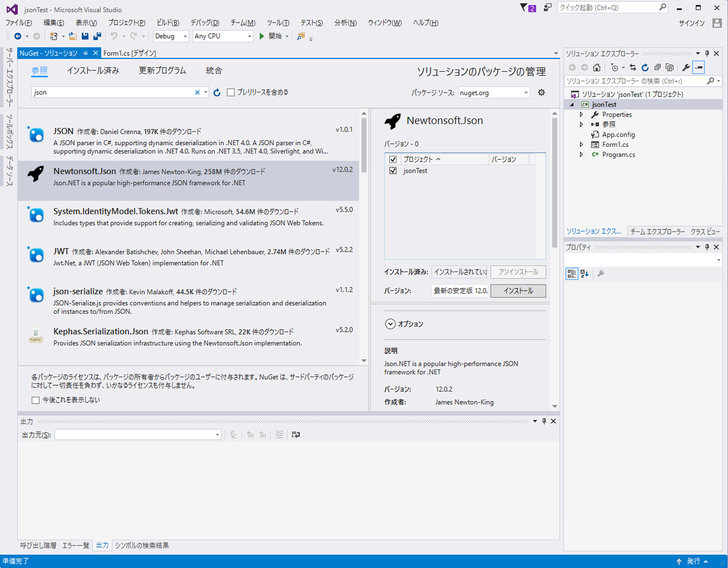Click Collapse All icon in Solution Explorer
Screen dimensions: 728x568
[x=657, y=67]
